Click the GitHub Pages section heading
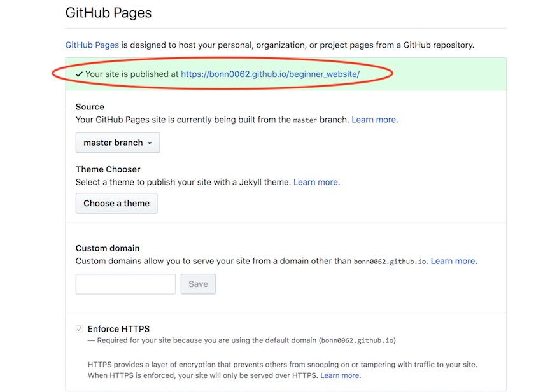Viewport: 550px width, 392px height. (x=109, y=13)
